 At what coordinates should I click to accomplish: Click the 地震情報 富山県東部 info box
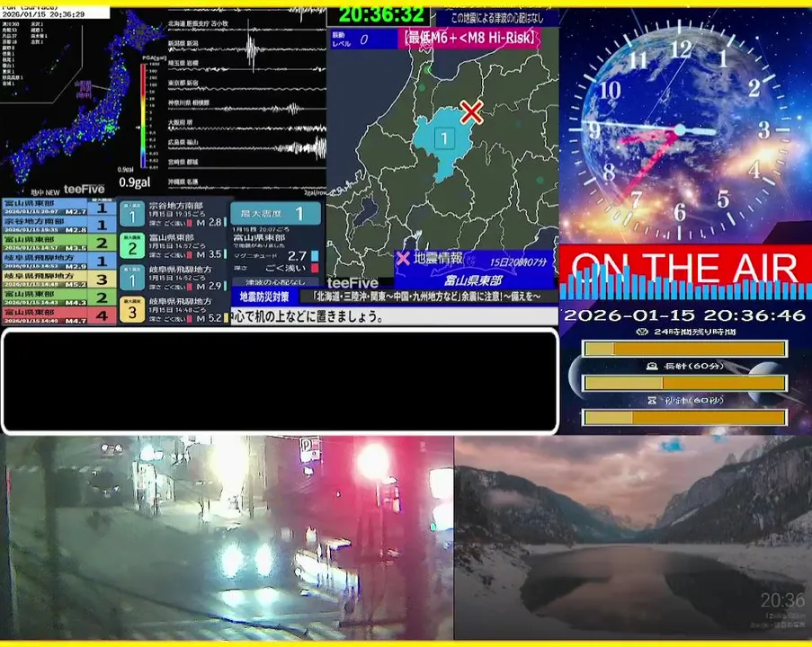click(474, 270)
